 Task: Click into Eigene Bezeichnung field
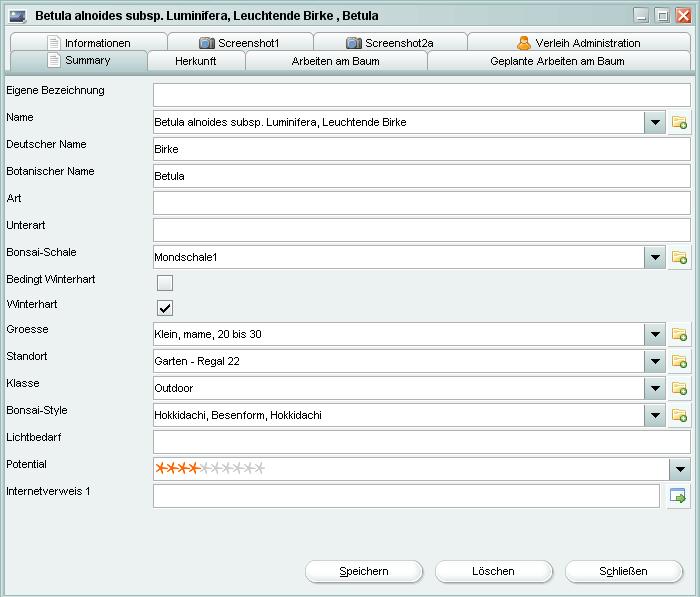tap(422, 95)
